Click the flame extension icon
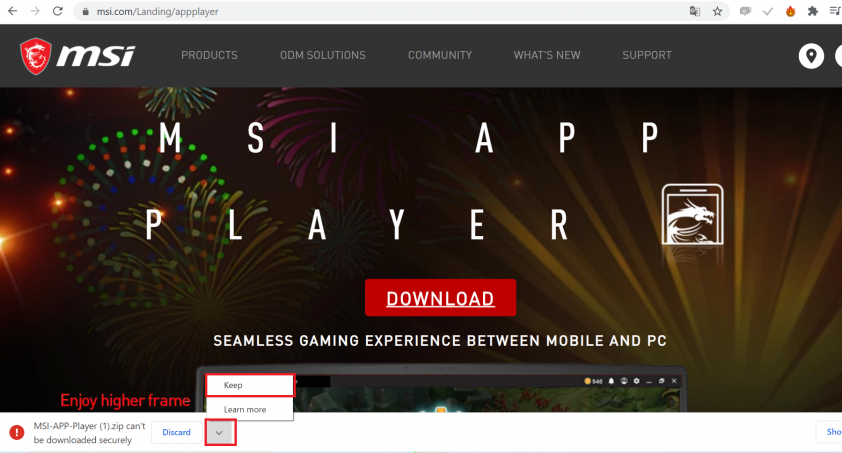The width and height of the screenshot is (842, 453). click(790, 11)
